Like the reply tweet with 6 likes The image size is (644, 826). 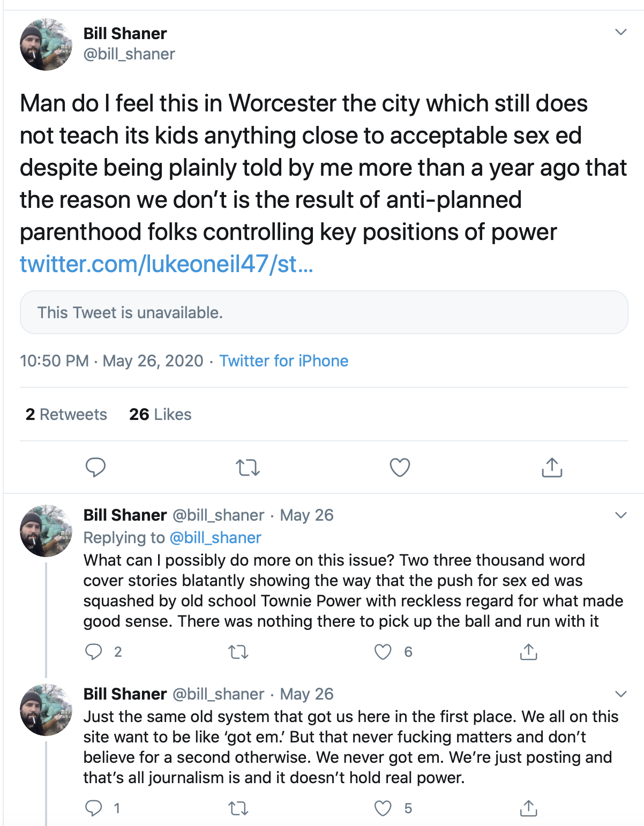[x=383, y=652]
